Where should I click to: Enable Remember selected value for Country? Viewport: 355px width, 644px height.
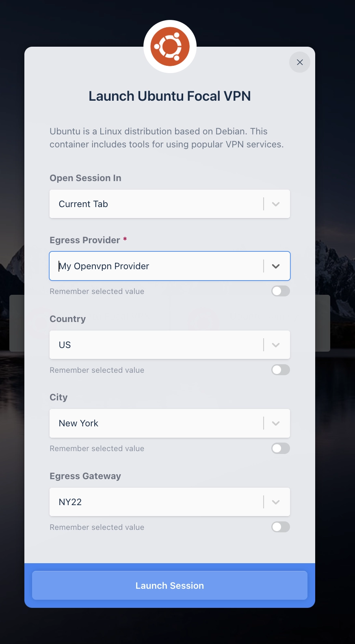coord(280,370)
